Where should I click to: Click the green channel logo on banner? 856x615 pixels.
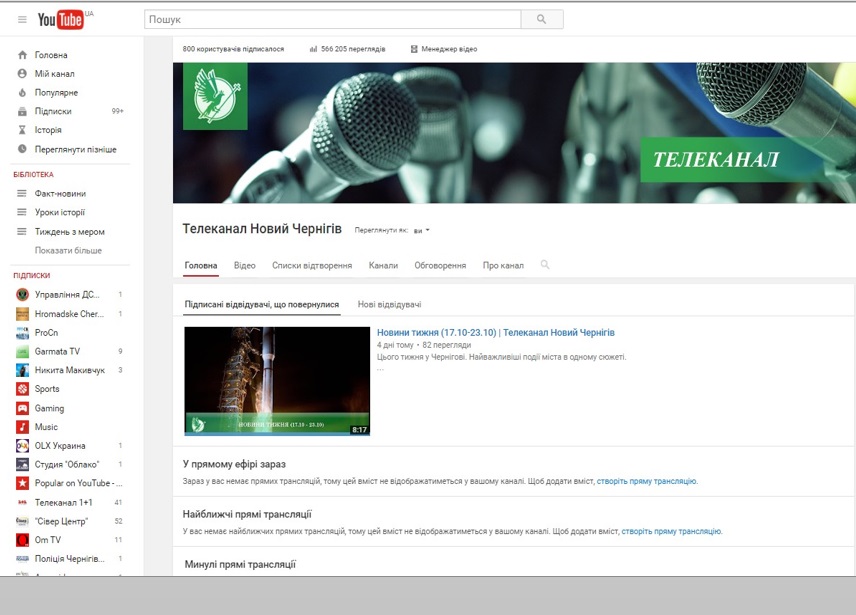point(215,96)
